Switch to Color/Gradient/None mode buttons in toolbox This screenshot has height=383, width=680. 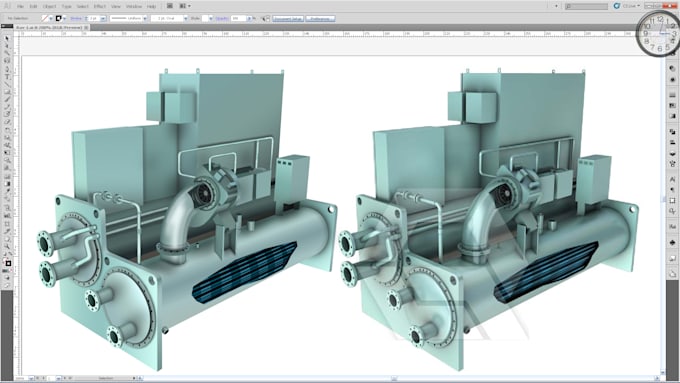click(7, 271)
